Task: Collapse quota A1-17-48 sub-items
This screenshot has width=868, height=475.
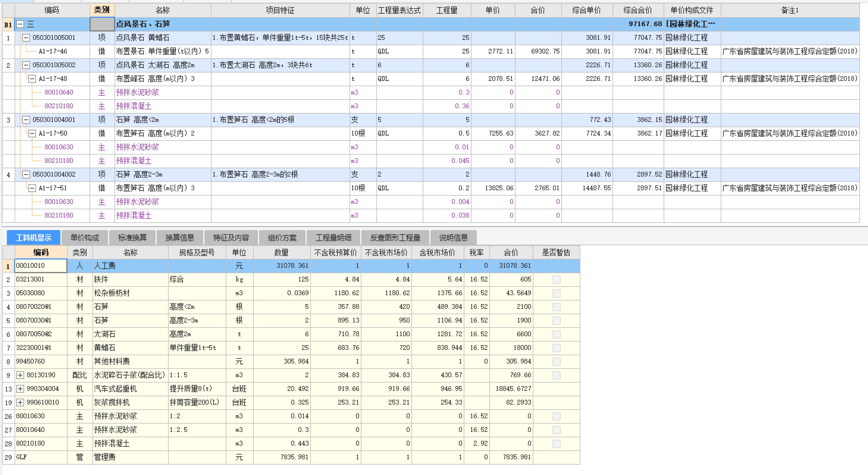Action: 32,79
